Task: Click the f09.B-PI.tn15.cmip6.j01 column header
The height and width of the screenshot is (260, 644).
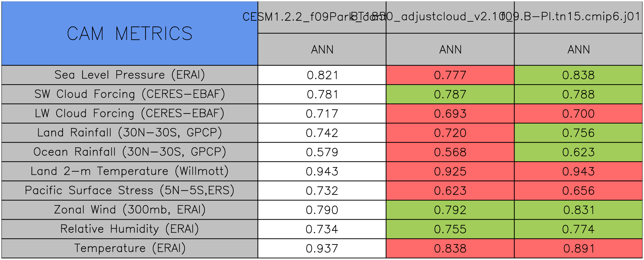Action: click(578, 17)
